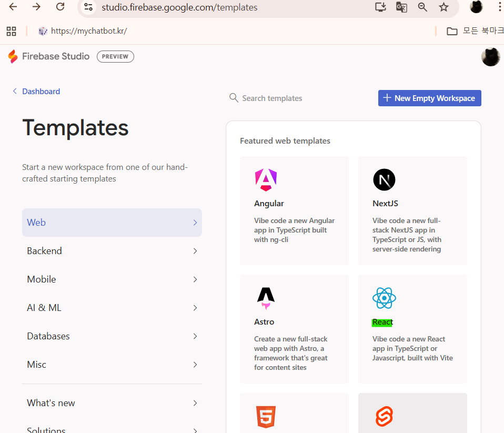The width and height of the screenshot is (504, 433).
Task: Click the search magnifier icon
Action: pyautogui.click(x=234, y=98)
